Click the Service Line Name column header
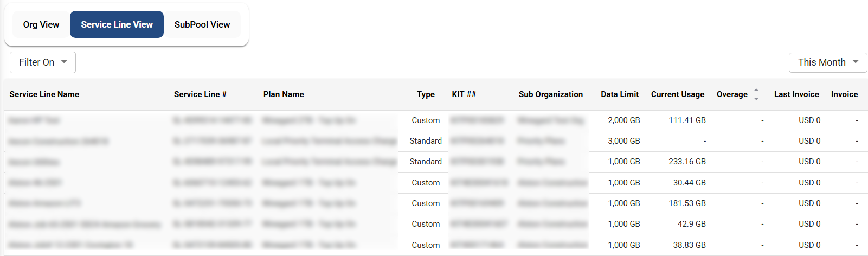 click(44, 94)
